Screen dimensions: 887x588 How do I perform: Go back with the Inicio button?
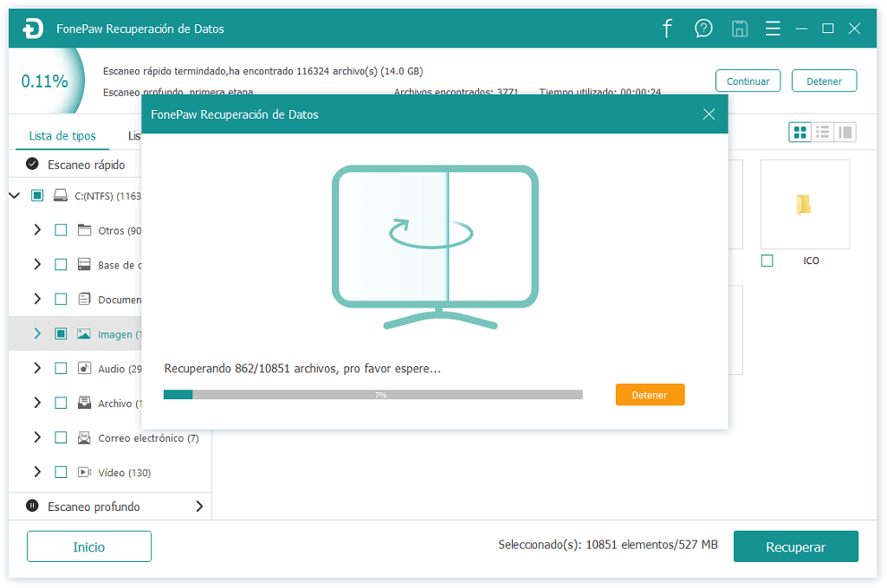click(89, 546)
